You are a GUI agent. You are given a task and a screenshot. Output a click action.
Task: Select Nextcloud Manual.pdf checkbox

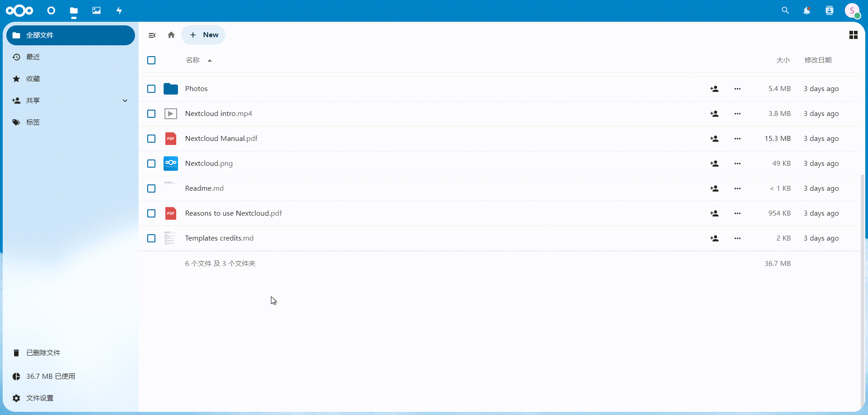click(x=151, y=139)
